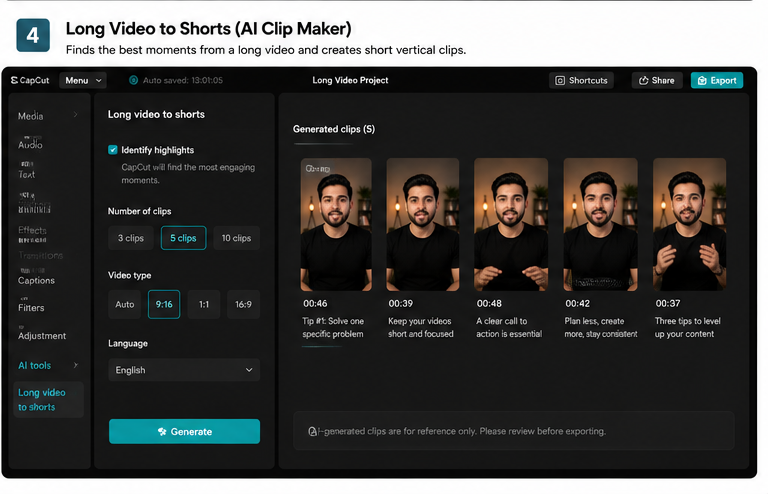Open the Effects section in sidebar
The height and width of the screenshot is (494, 768).
[x=32, y=230]
